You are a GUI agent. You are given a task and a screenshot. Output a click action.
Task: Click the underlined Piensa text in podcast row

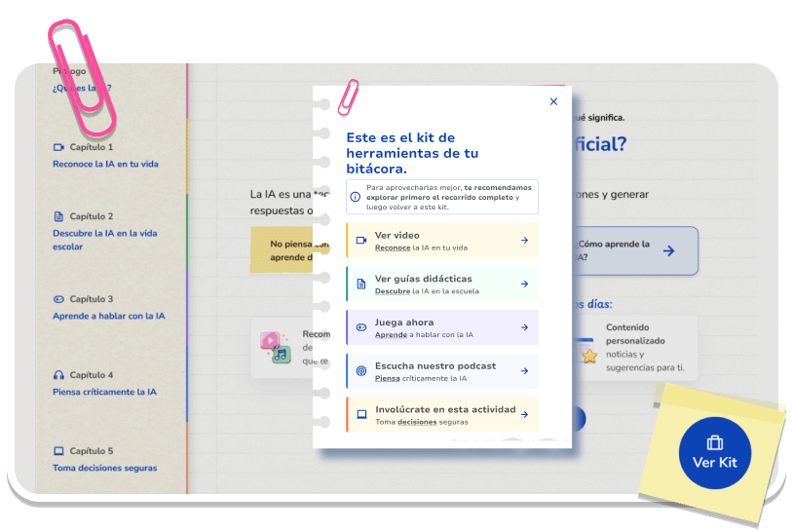click(388, 378)
